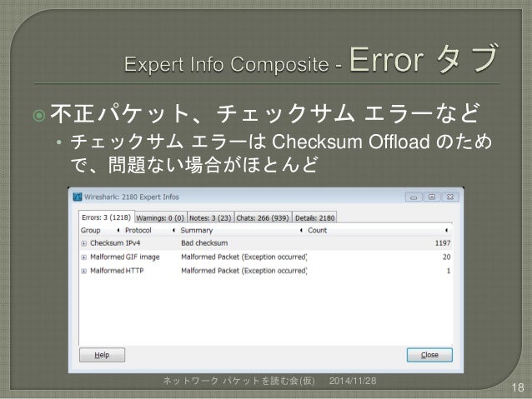Expand the Malformed HTTP row
This screenshot has width=532, height=399.
click(x=84, y=272)
